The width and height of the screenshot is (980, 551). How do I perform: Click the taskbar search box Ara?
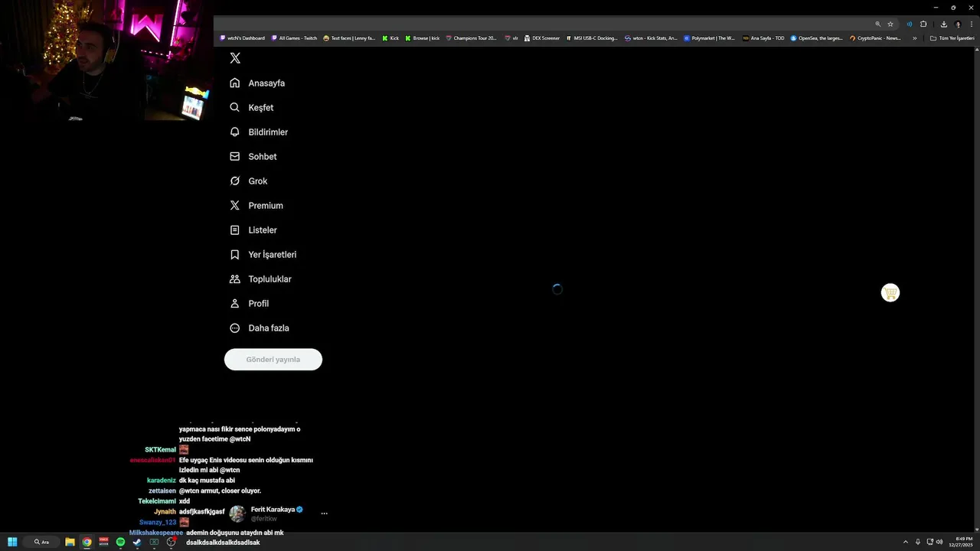coord(41,542)
